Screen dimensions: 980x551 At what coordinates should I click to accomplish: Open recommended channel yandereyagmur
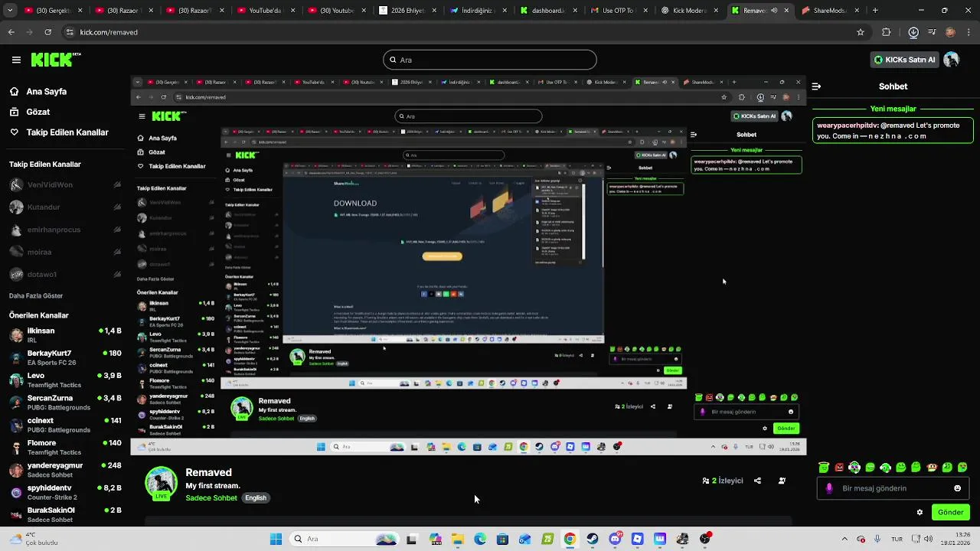(x=65, y=469)
